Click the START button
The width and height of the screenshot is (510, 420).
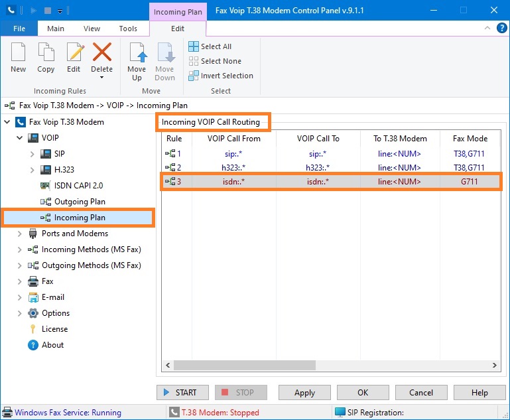pyautogui.click(x=182, y=393)
